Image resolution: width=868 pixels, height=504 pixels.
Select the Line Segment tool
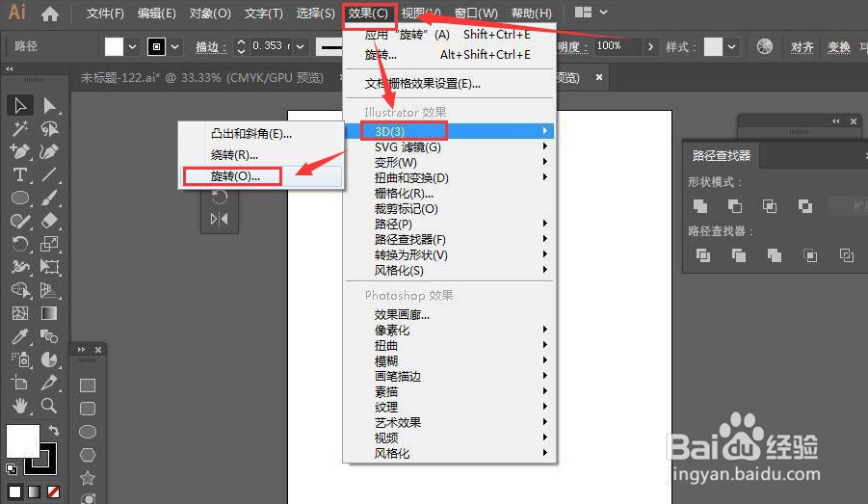[50, 174]
